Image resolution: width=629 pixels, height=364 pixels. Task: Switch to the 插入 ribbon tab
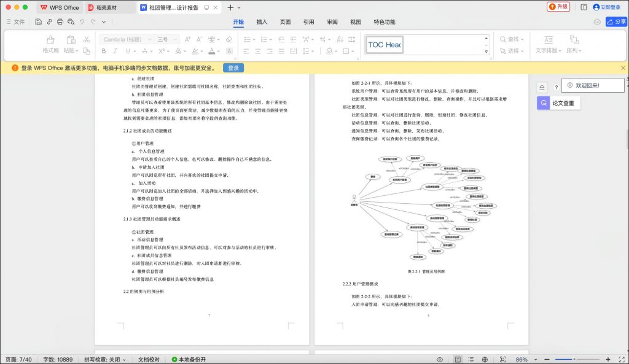click(x=262, y=22)
